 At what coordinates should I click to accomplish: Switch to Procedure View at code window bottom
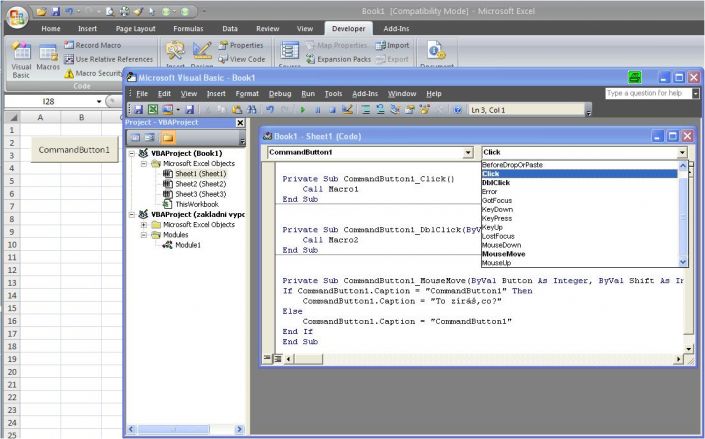268,358
